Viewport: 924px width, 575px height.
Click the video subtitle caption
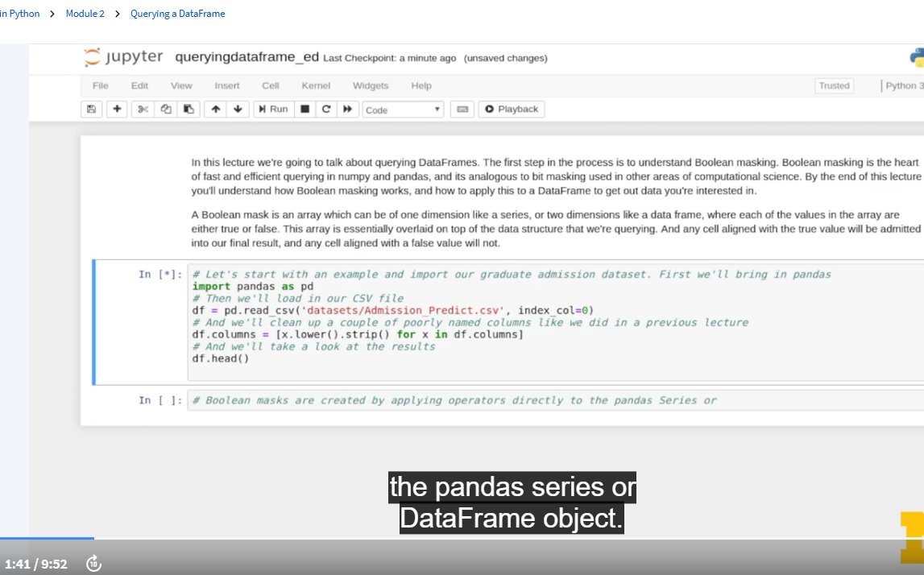coord(512,503)
